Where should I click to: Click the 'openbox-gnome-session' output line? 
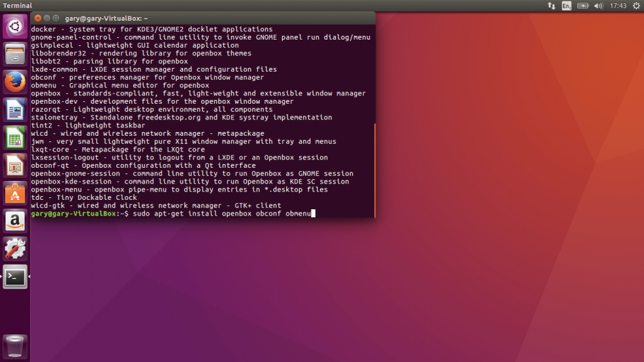192,173
